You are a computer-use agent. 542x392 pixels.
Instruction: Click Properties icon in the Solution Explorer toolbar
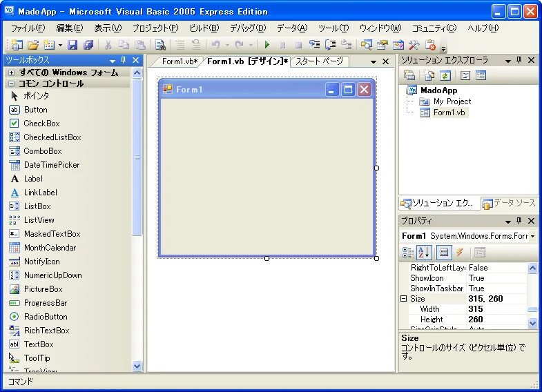point(409,75)
